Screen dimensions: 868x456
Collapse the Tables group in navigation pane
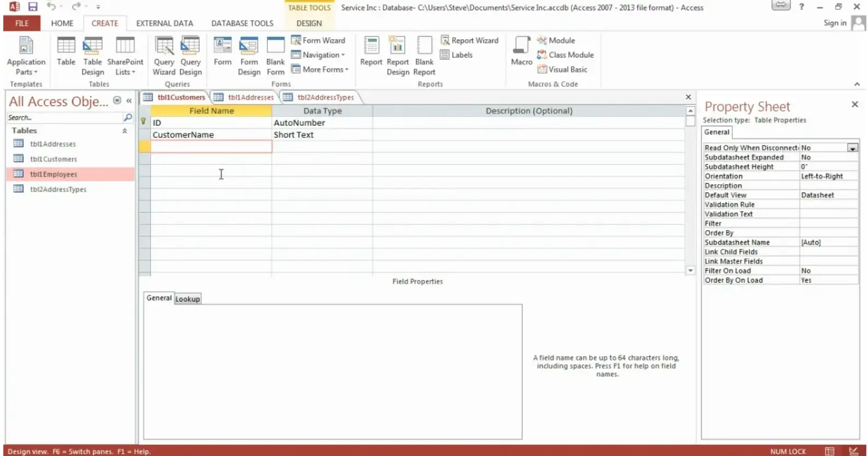click(125, 131)
